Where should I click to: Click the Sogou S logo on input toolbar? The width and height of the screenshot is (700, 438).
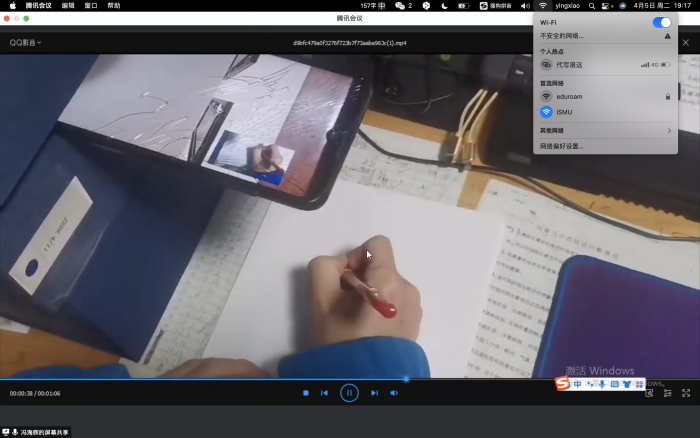(562, 383)
